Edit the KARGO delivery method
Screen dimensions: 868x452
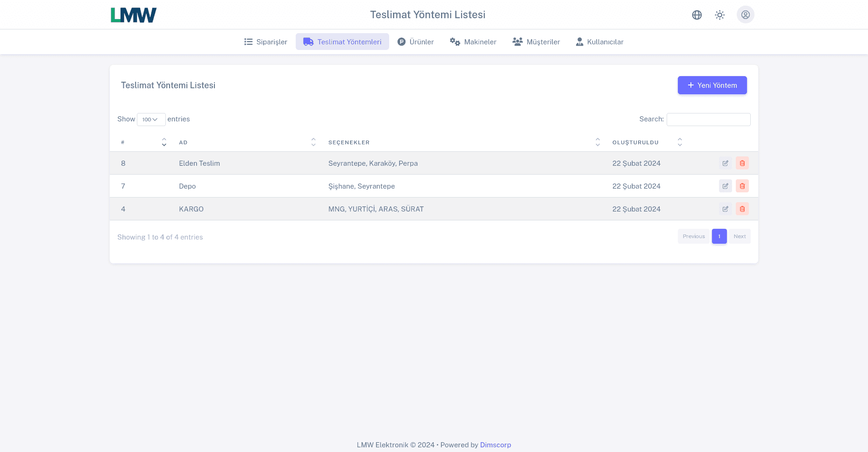click(x=725, y=209)
